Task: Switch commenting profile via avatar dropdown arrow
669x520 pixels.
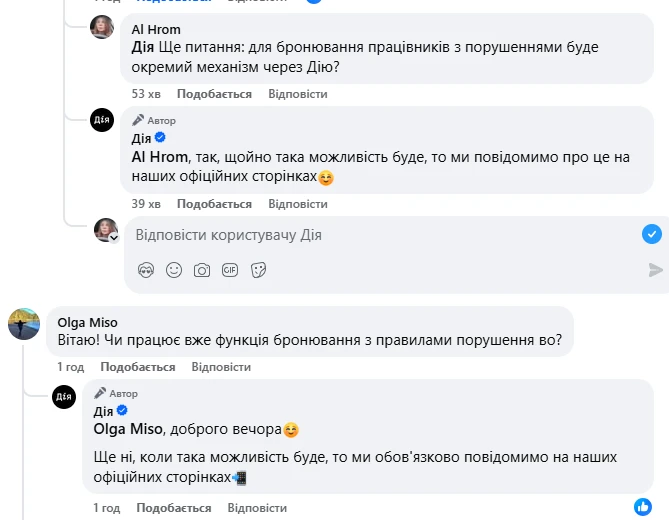Action: point(114,238)
